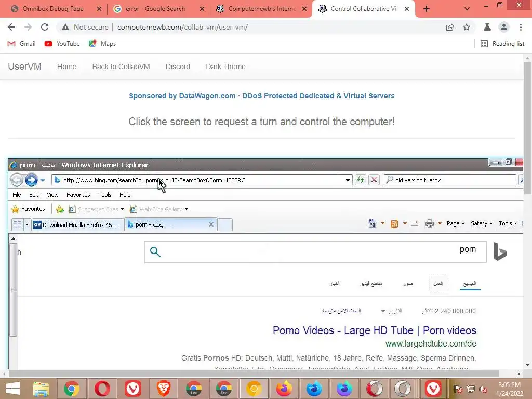
Task: Open Reading list panel
Action: [502, 44]
